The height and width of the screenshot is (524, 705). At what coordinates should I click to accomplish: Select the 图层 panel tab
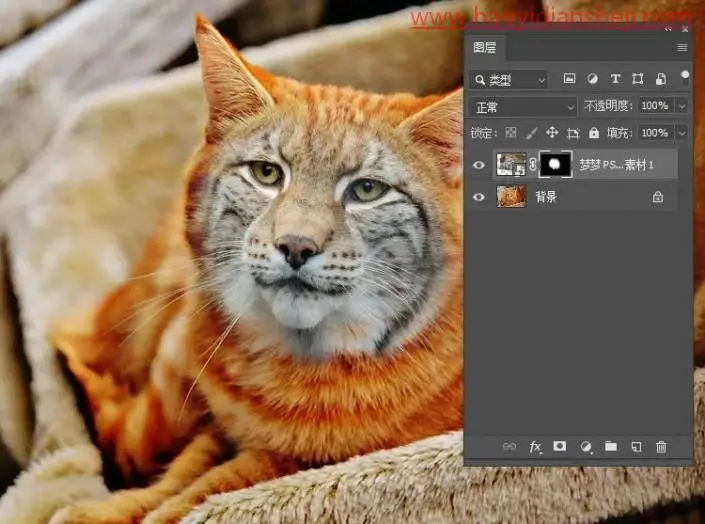(485, 48)
